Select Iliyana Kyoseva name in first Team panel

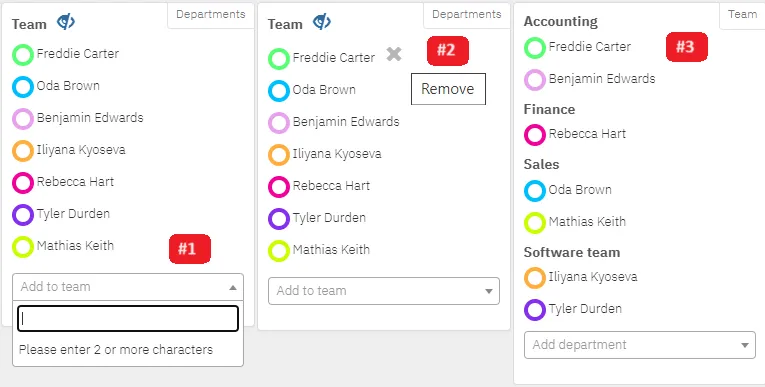(x=81, y=150)
